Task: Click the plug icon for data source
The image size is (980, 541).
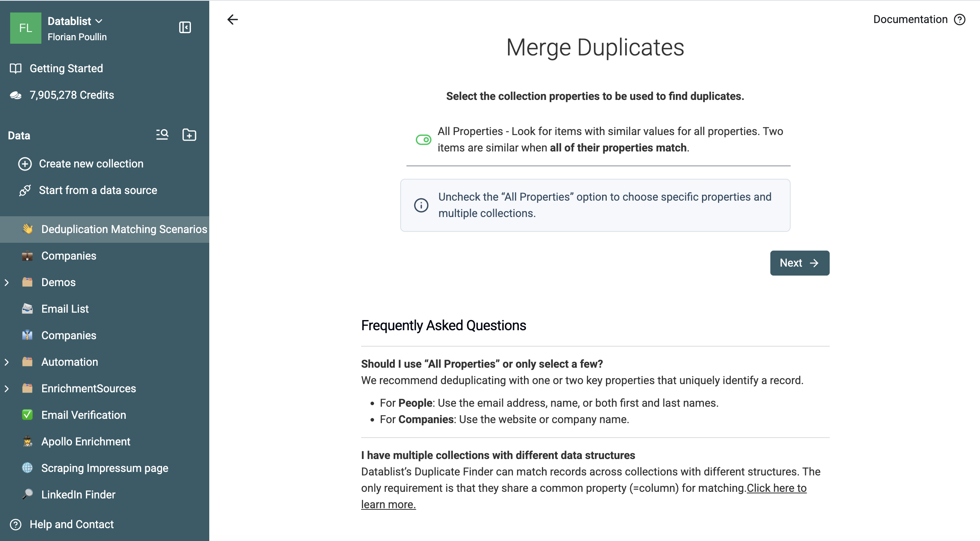Action: click(x=25, y=190)
